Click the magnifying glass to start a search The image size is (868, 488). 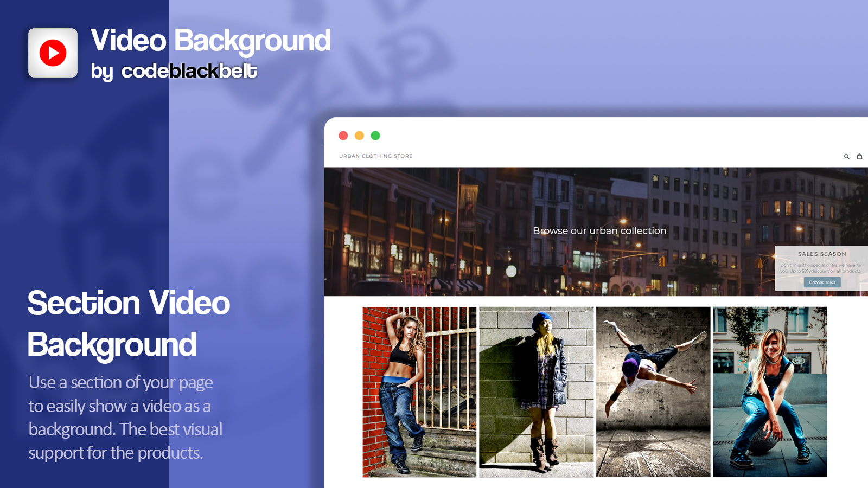(x=847, y=156)
